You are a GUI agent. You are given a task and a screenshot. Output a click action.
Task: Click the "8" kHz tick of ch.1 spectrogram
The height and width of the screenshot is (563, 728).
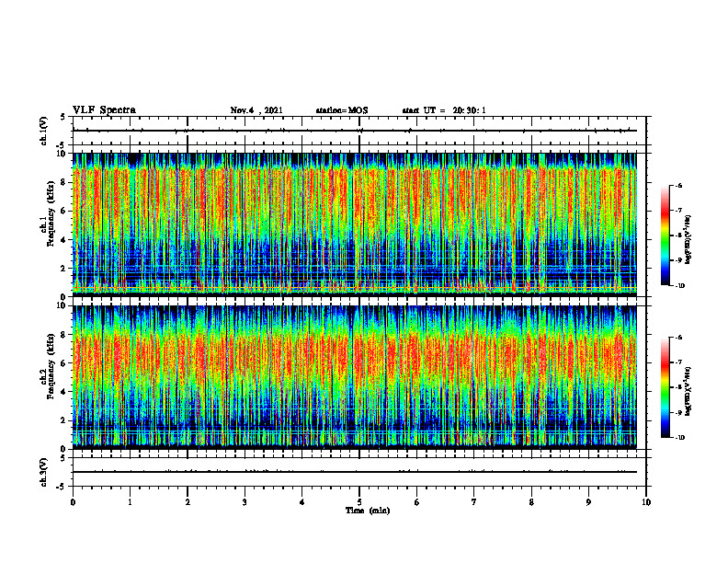click(x=64, y=182)
